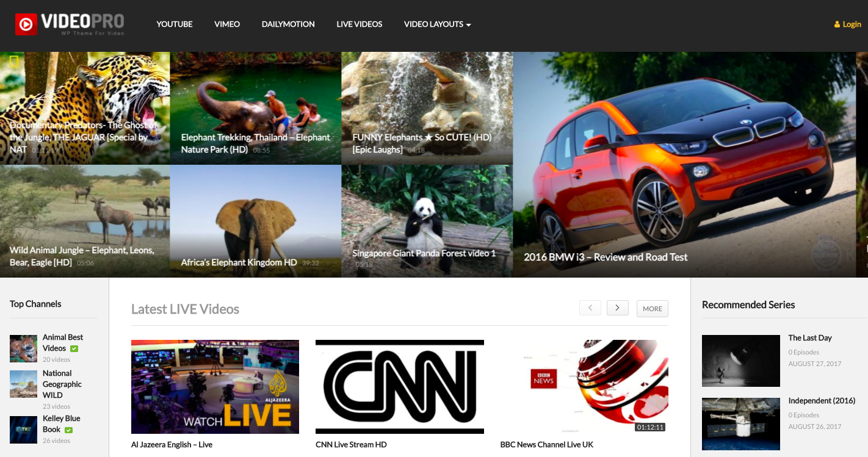Open the CNN logo thumbnail
Screen dimensions: 868x457
coord(400,387)
